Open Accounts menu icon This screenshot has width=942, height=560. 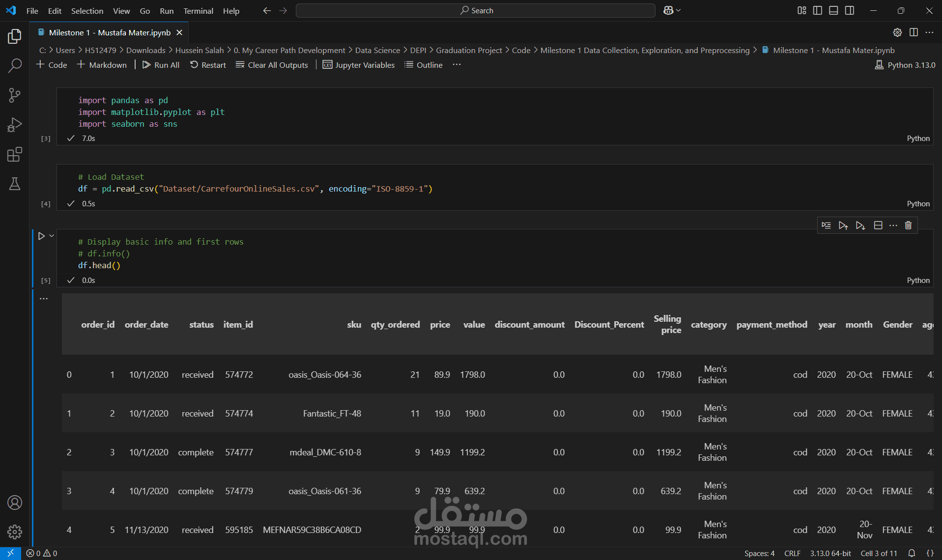[x=15, y=503]
